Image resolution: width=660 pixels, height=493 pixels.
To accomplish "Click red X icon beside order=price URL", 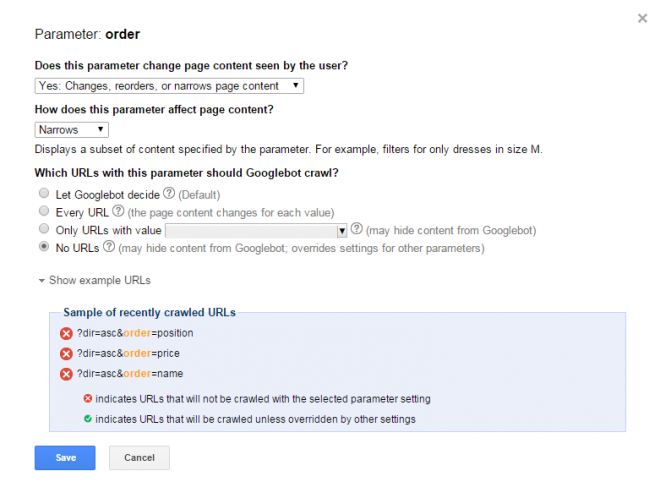I will [67, 354].
